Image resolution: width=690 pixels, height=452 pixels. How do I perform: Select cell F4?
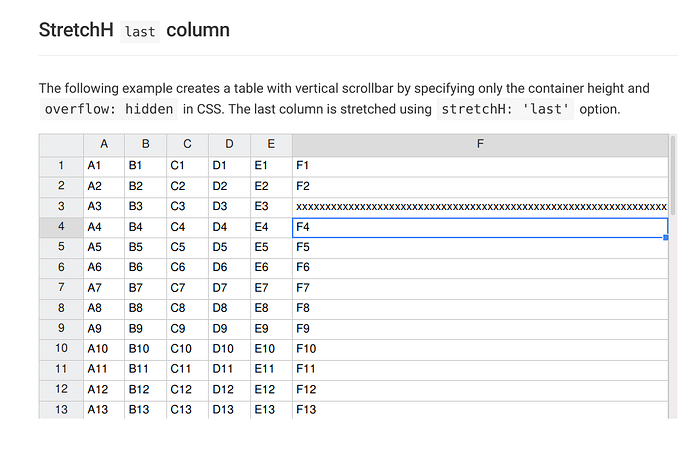480,228
